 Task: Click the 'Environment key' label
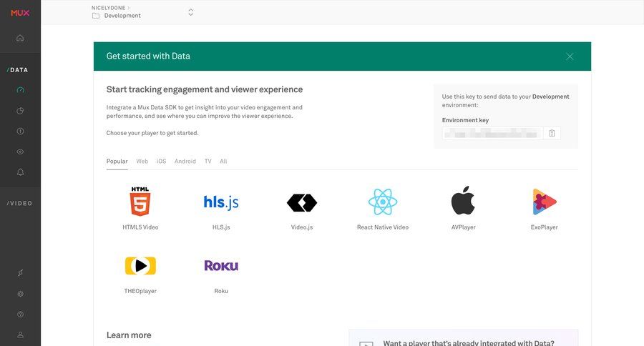point(465,120)
